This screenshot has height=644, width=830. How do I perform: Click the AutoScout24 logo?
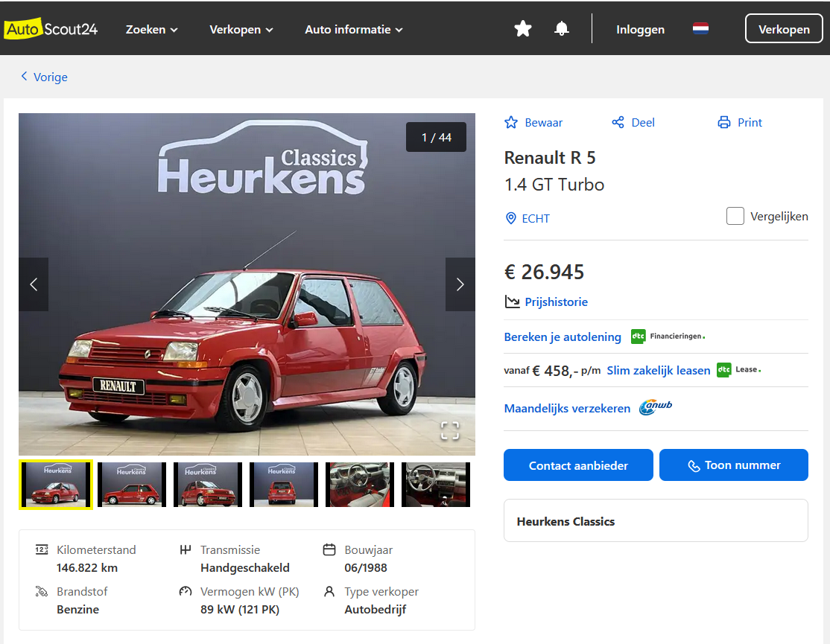[51, 29]
